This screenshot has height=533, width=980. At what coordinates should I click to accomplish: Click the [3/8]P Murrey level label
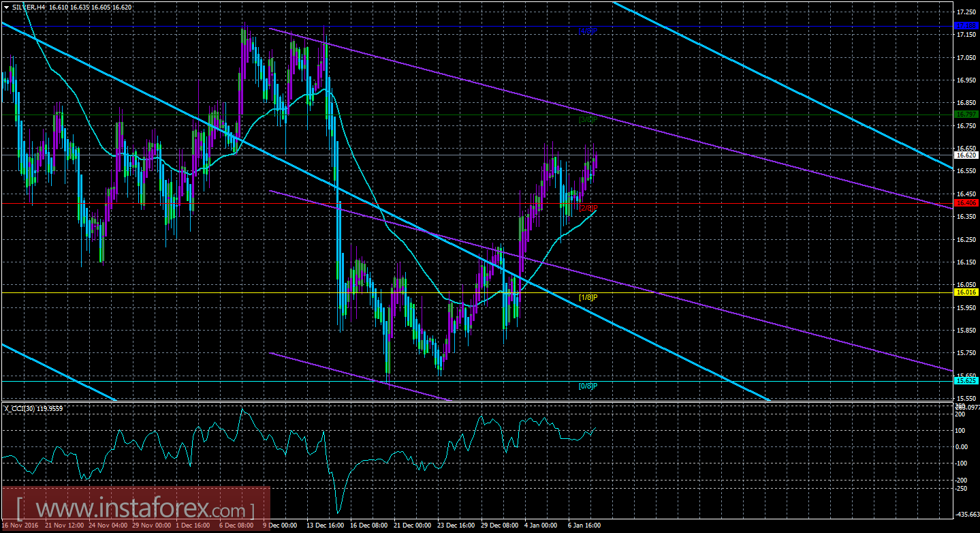click(588, 120)
